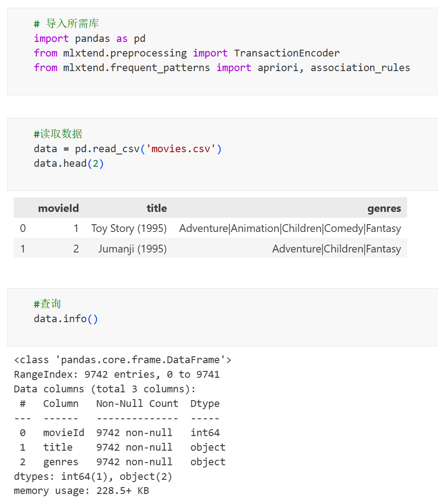Click the Jumanji (1995) cell
Screen dimensions: 438x504
(x=132, y=249)
